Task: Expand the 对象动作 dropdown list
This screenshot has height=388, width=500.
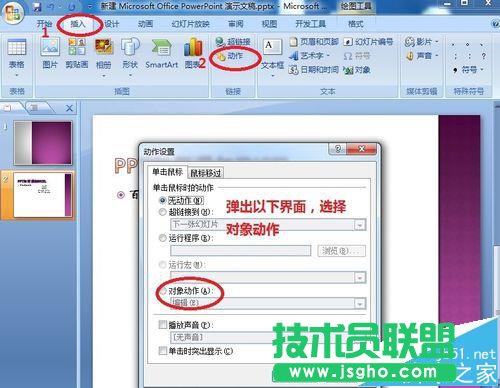Action: click(x=359, y=303)
